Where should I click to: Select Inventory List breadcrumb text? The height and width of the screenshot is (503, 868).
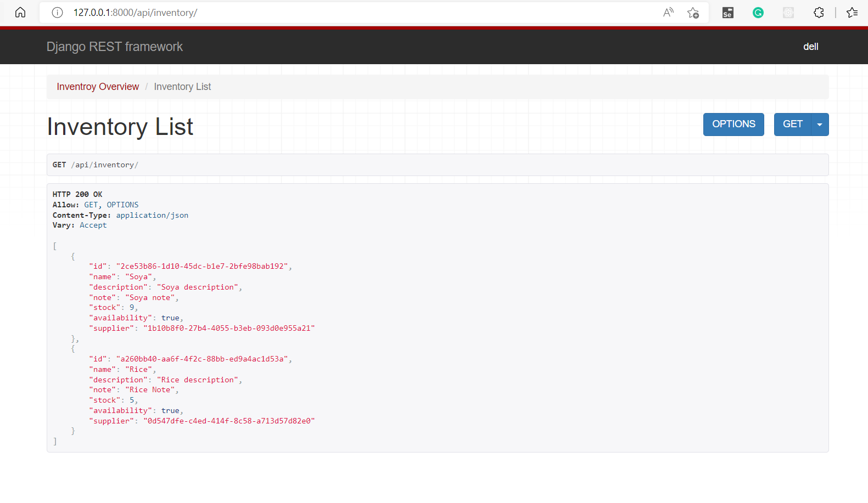(x=182, y=87)
